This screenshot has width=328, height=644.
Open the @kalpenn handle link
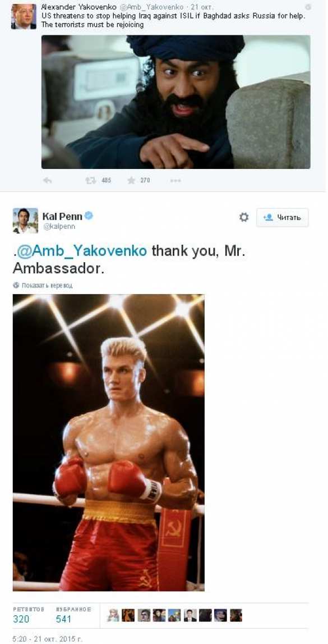click(x=59, y=226)
